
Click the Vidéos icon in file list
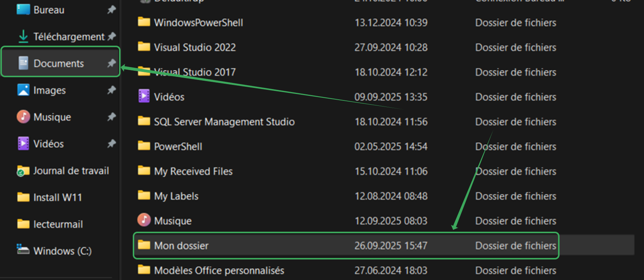[144, 96]
